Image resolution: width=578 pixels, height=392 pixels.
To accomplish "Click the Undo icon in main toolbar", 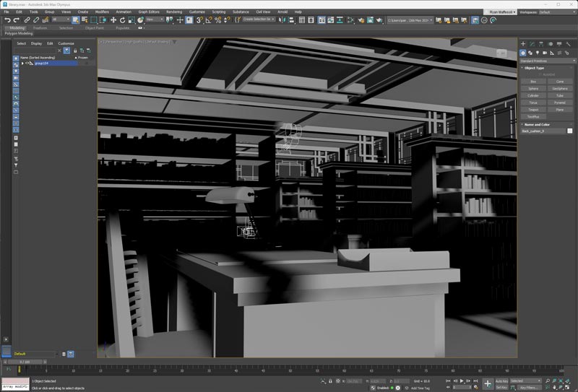I will (7, 20).
